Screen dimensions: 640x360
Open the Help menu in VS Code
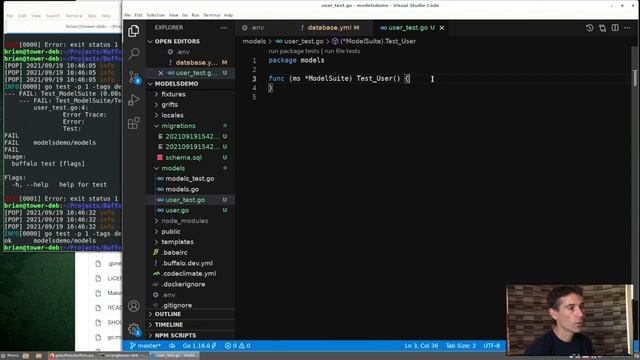point(228,15)
